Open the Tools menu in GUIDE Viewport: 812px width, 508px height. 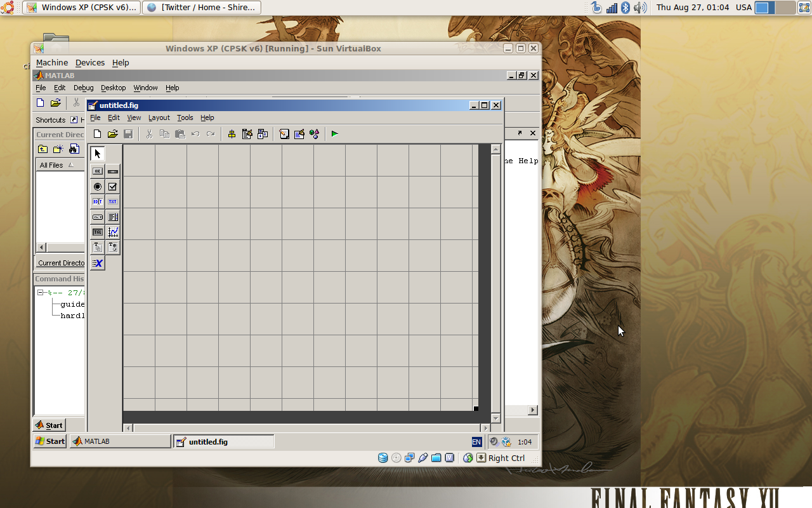pos(185,117)
